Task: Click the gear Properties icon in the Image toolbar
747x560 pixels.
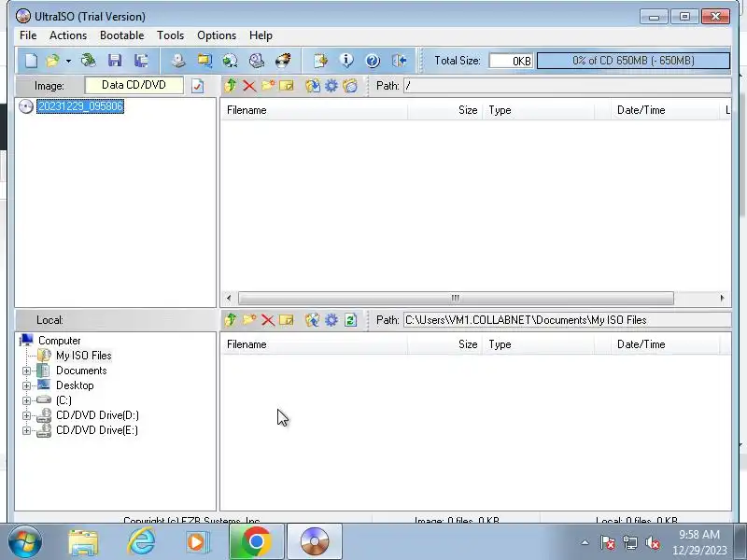Action: pyautogui.click(x=331, y=86)
